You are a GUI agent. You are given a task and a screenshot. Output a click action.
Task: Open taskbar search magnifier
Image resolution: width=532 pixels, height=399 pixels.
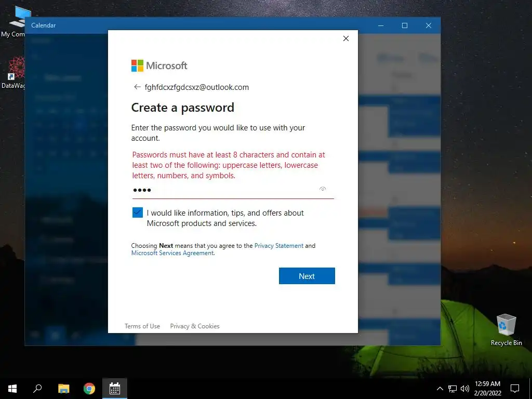[37, 389]
